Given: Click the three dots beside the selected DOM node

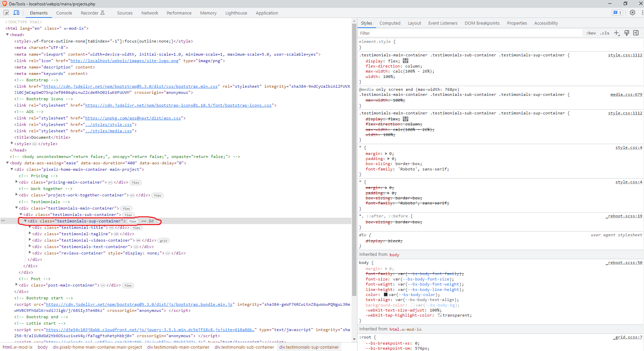Looking at the screenshot, I should (3, 221).
